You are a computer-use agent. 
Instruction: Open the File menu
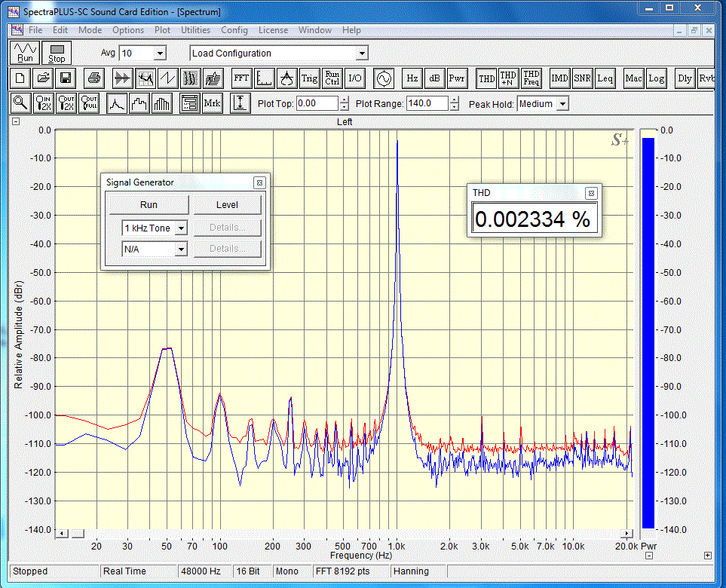(x=35, y=30)
